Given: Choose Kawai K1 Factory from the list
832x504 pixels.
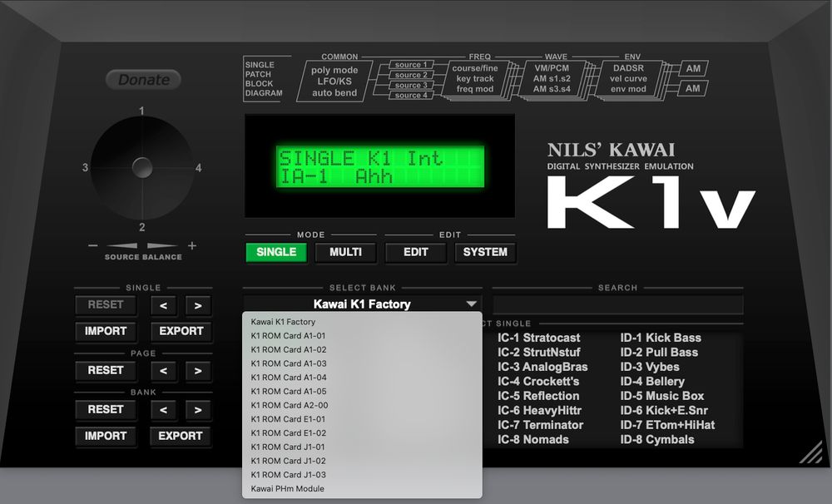Looking at the screenshot, I should pyautogui.click(x=362, y=322).
